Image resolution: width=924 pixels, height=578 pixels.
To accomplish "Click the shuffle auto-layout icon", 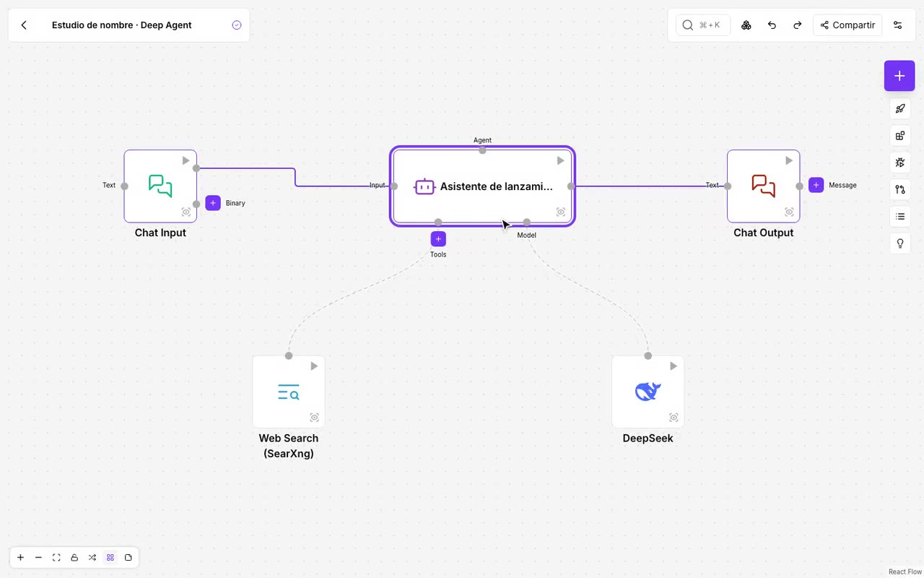I will [x=92, y=558].
